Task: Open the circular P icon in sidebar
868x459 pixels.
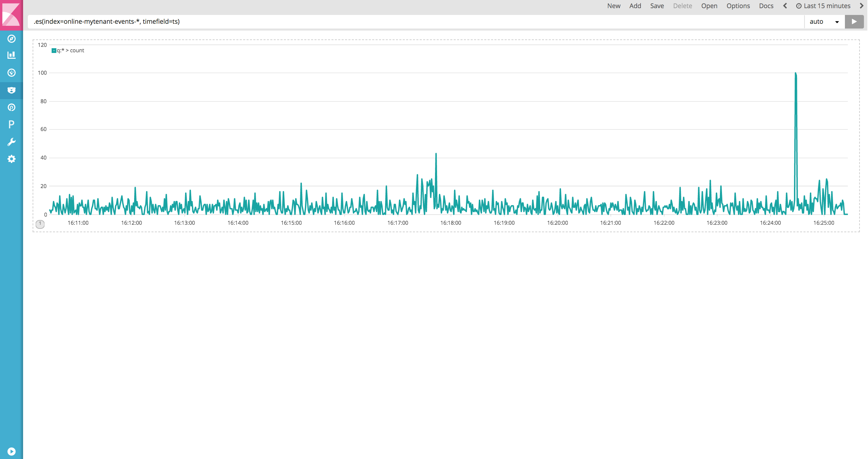Action: (x=11, y=108)
